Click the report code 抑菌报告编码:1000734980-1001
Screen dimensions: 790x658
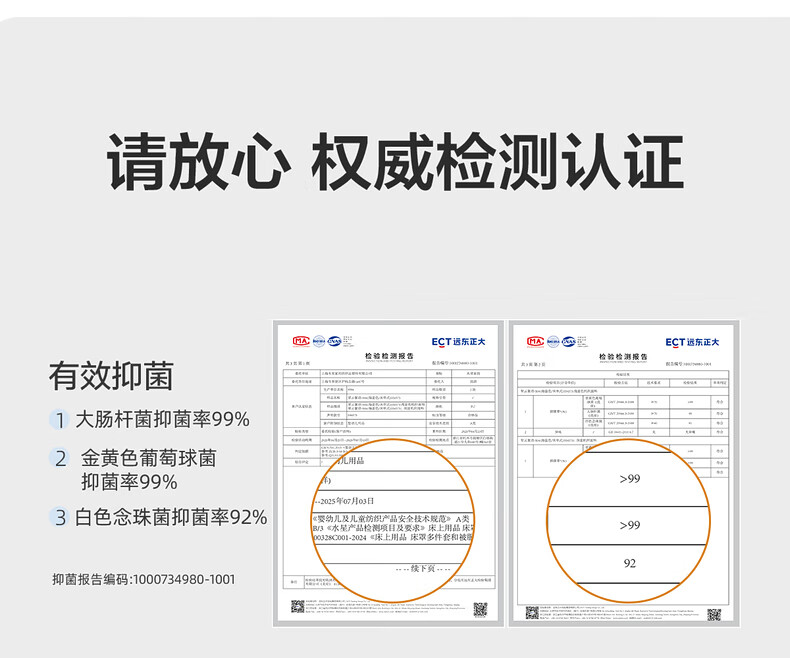pos(144,579)
